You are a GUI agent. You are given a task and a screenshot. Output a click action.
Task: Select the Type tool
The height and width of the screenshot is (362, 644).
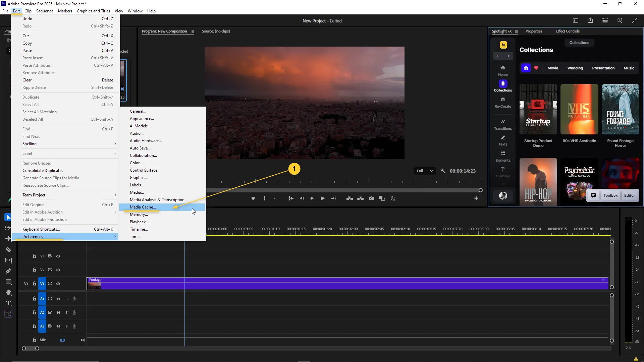(8, 303)
